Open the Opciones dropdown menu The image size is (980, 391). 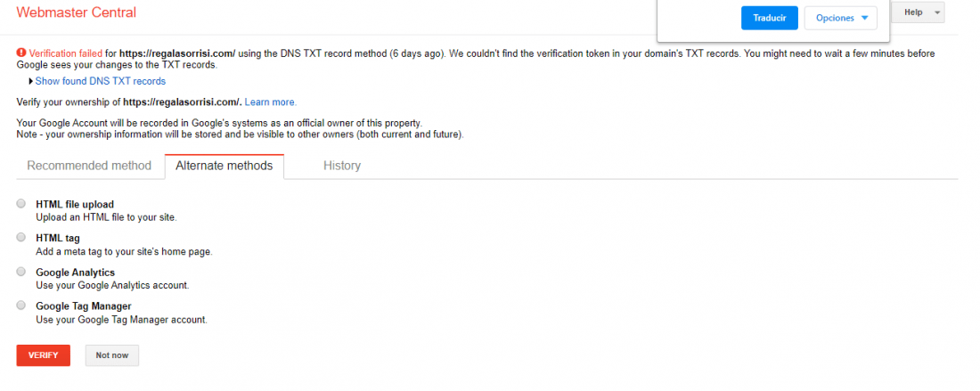841,18
